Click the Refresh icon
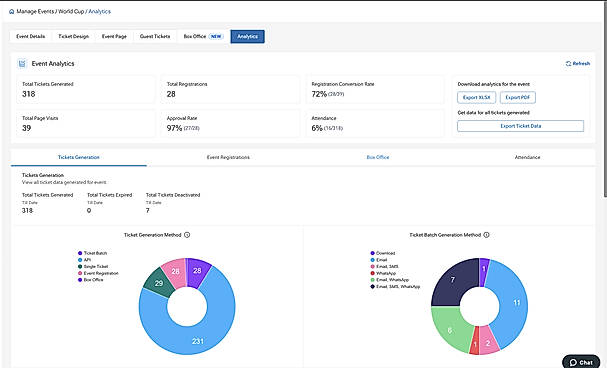 [x=568, y=63]
